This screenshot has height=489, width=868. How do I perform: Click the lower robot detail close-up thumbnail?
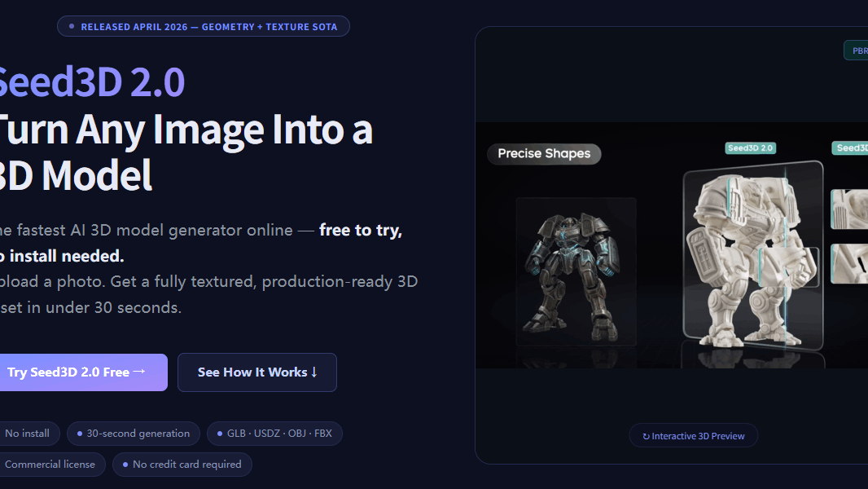tap(849, 263)
